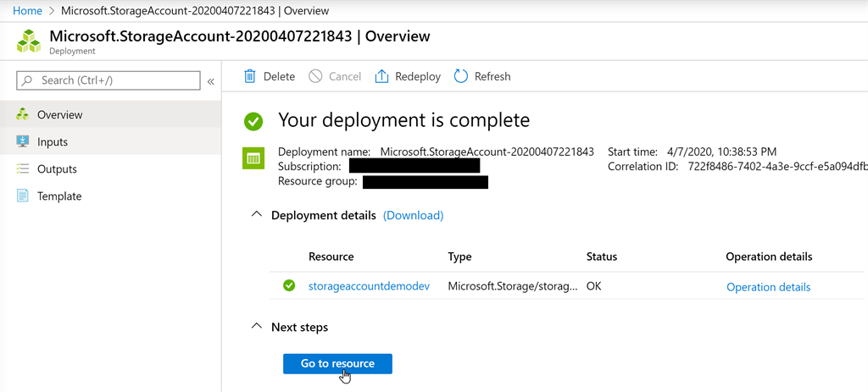Image resolution: width=868 pixels, height=392 pixels.
Task: Open the Template menu item
Action: click(110, 196)
